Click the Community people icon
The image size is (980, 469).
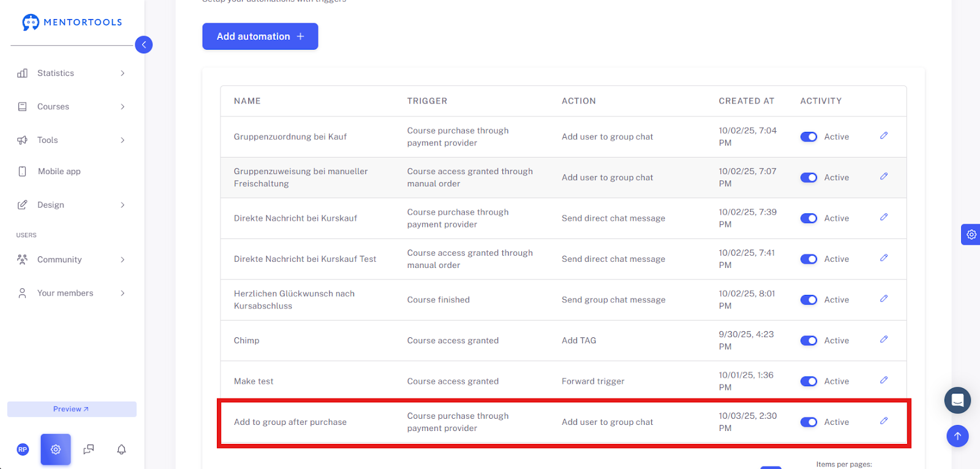click(x=23, y=259)
